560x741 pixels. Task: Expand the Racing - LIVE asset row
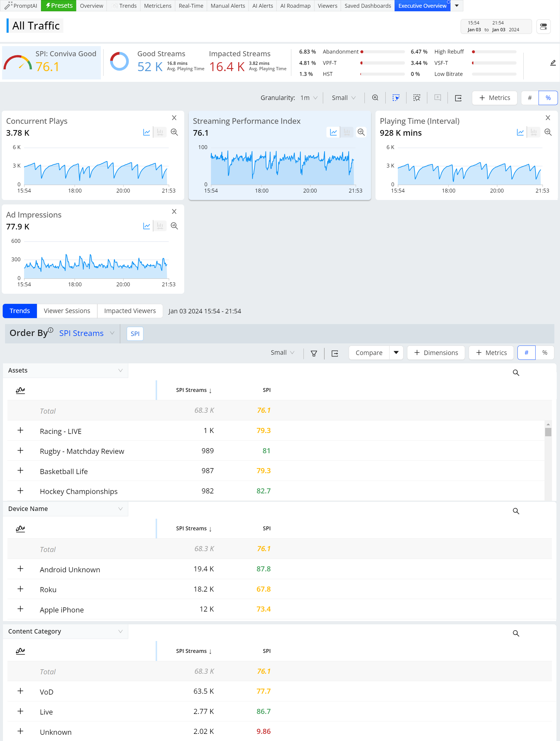(x=21, y=430)
